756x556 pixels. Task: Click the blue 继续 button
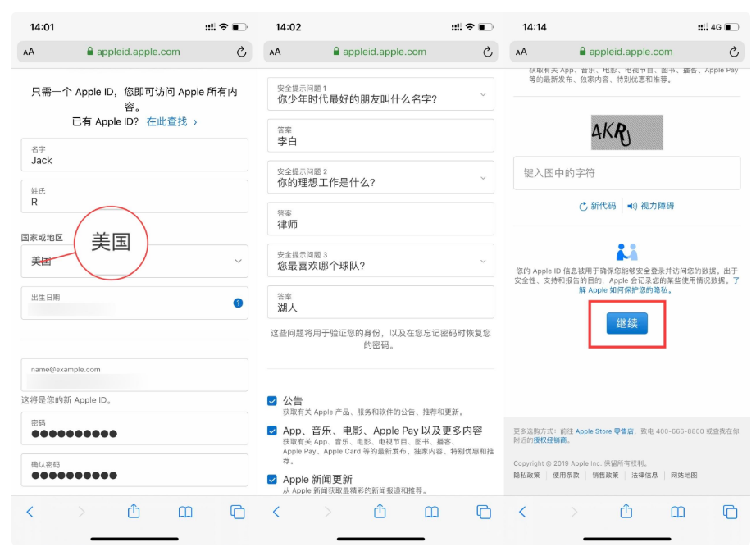(626, 323)
